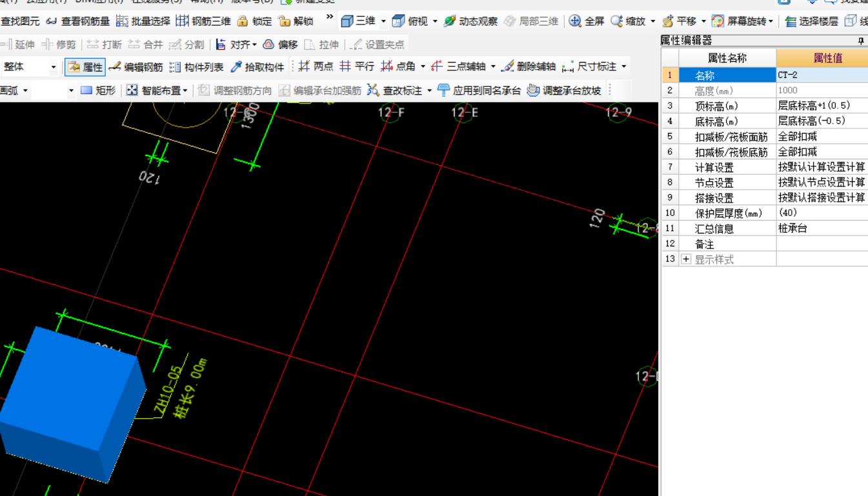Screen dimensions: 868x496
Task: Click the empty 备注 remark field
Action: click(822, 244)
